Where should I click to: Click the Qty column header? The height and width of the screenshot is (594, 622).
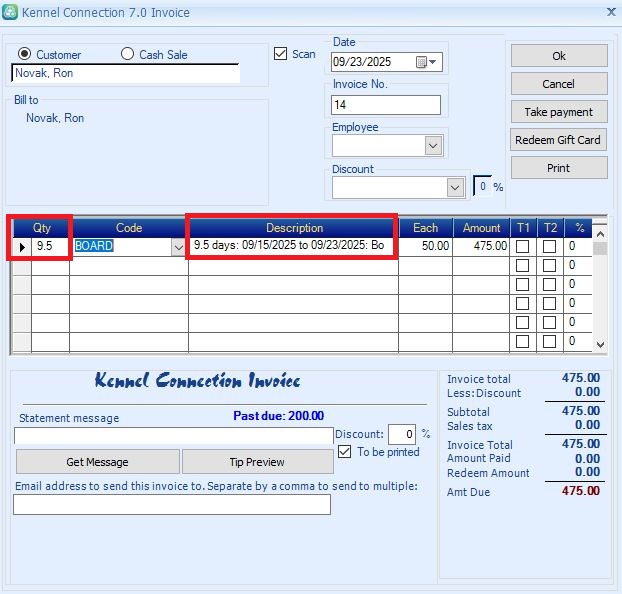pos(42,228)
